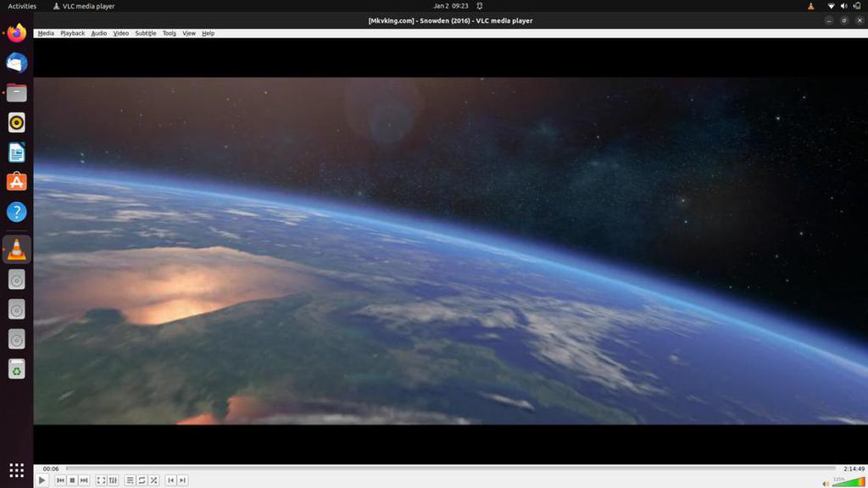Open the Tools menu

[x=170, y=33]
